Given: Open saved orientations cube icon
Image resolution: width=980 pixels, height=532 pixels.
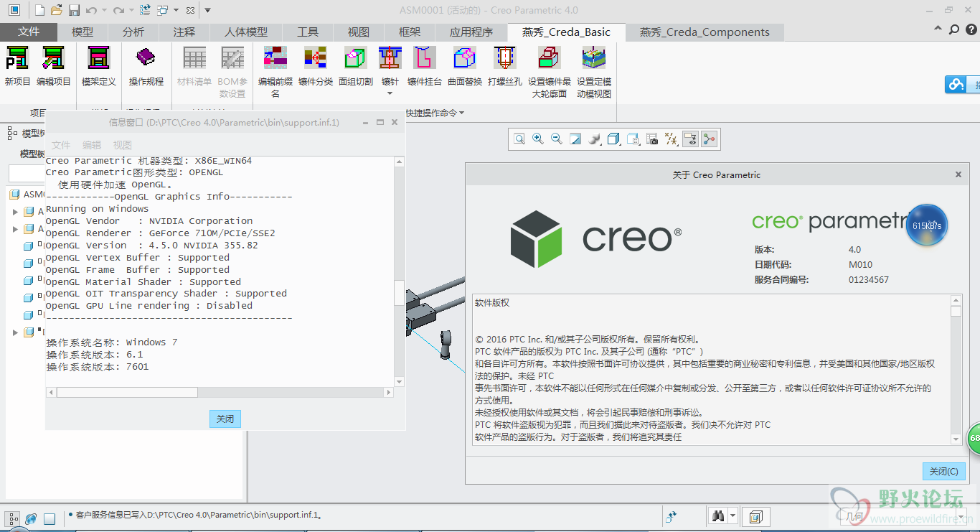Looking at the screenshot, I should click(613, 139).
